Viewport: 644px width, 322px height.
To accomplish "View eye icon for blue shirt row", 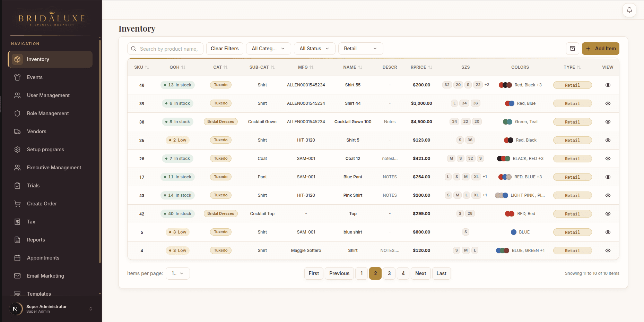I will point(608,232).
